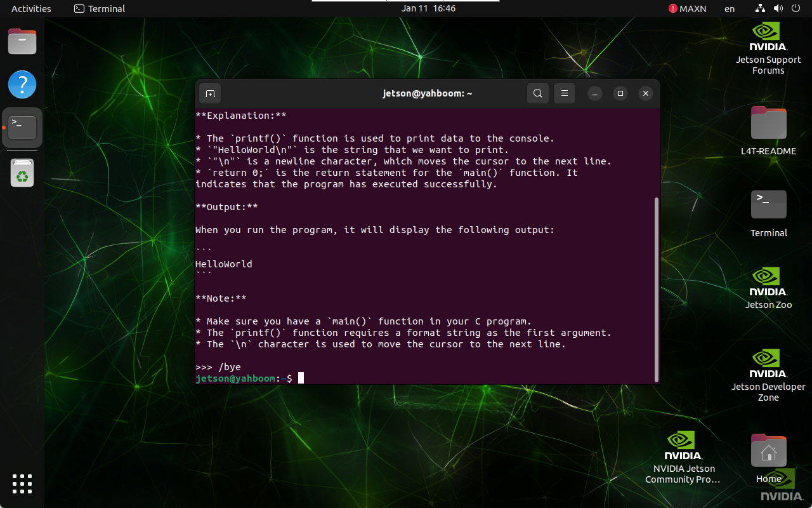Viewport: 812px width, 508px height.
Task: Open a new tab in the terminal
Action: pyautogui.click(x=210, y=93)
